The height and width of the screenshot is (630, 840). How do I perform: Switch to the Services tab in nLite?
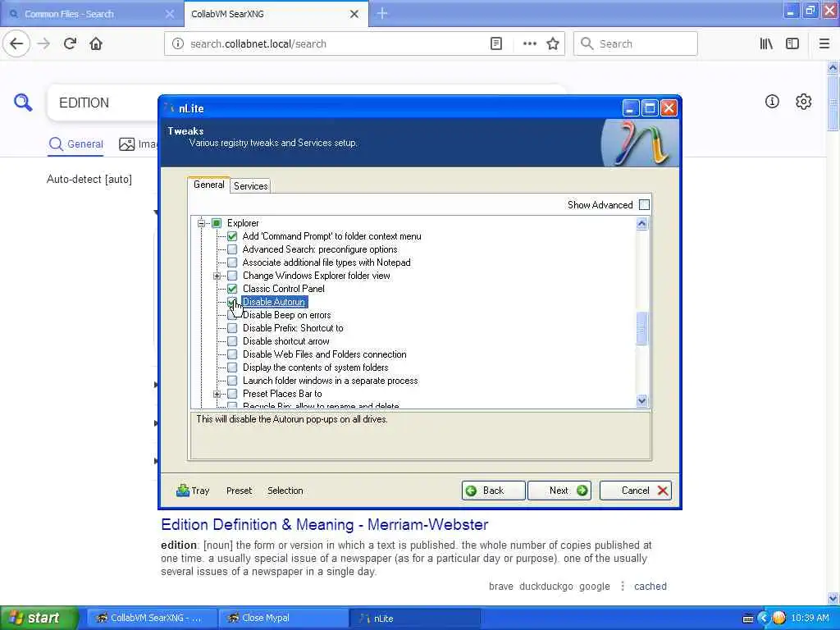point(250,186)
